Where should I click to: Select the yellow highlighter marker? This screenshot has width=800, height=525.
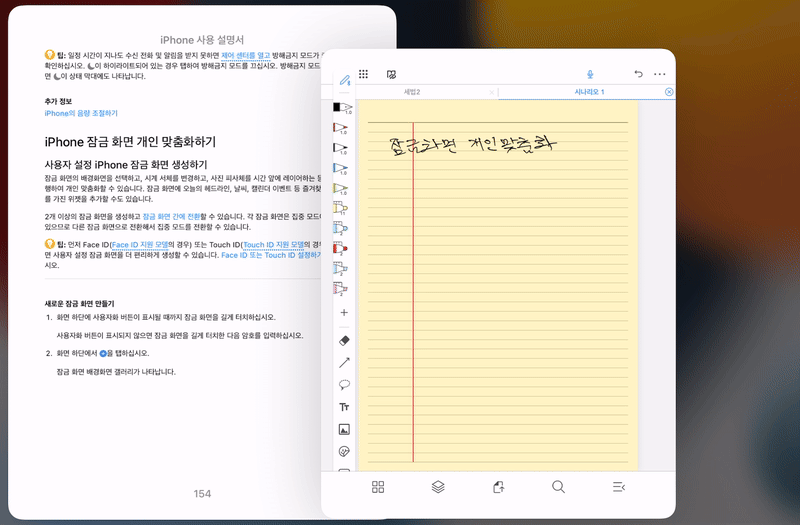(x=341, y=209)
